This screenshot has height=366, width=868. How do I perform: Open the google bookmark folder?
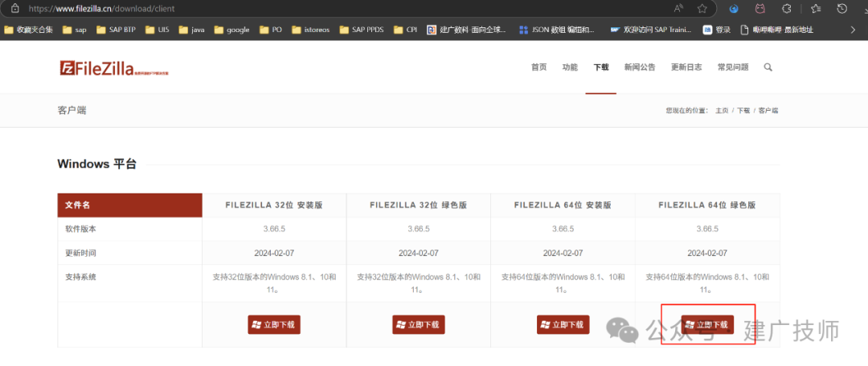(231, 30)
